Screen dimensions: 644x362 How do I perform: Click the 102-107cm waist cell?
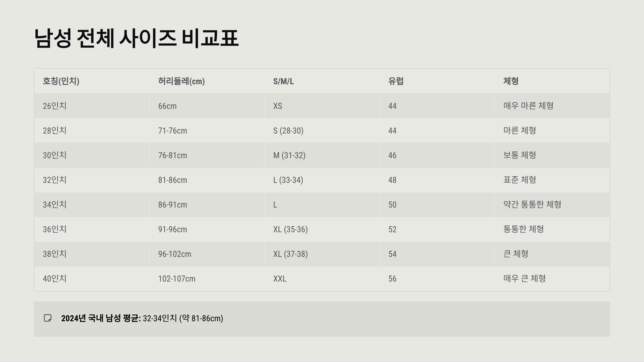pyautogui.click(x=177, y=279)
